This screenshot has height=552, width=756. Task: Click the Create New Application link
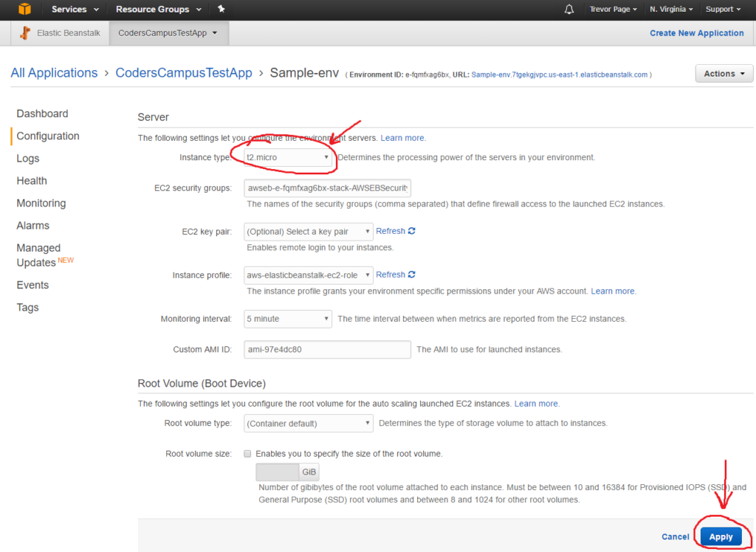pos(696,33)
